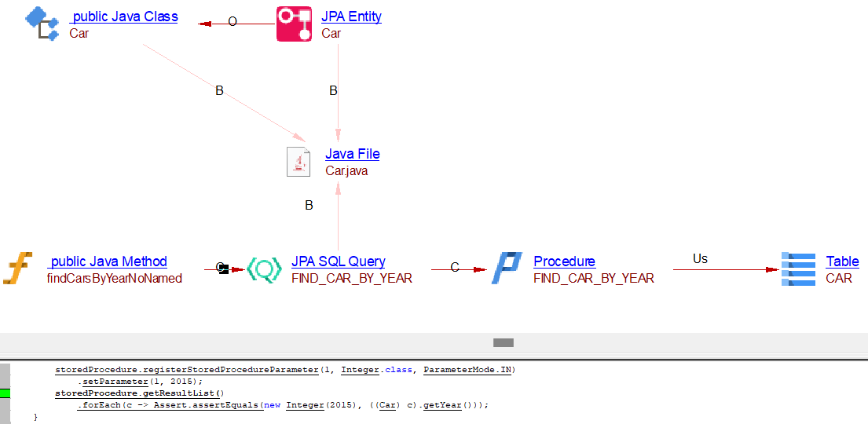
Task: Click the CAR Table icon
Action: pos(799,269)
